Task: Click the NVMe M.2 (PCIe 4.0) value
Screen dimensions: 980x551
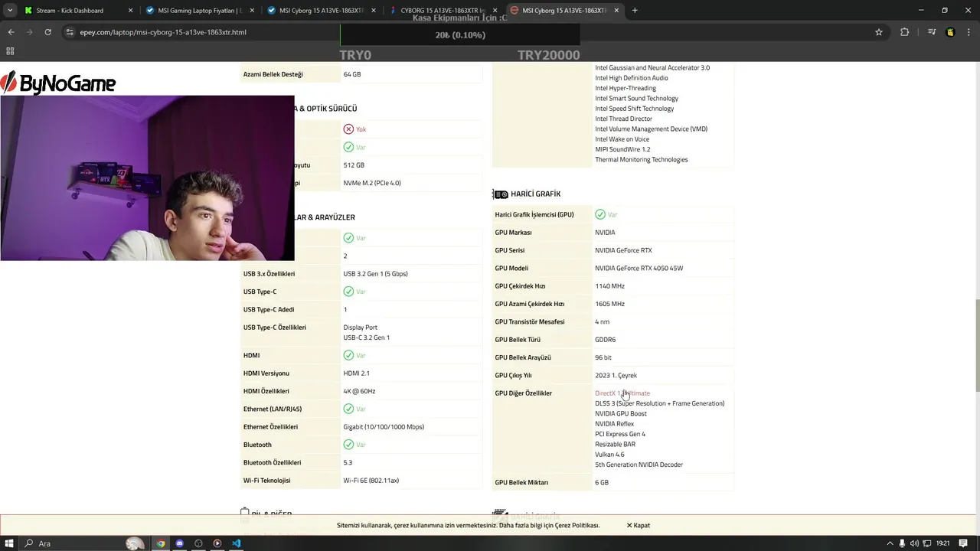Action: (372, 183)
